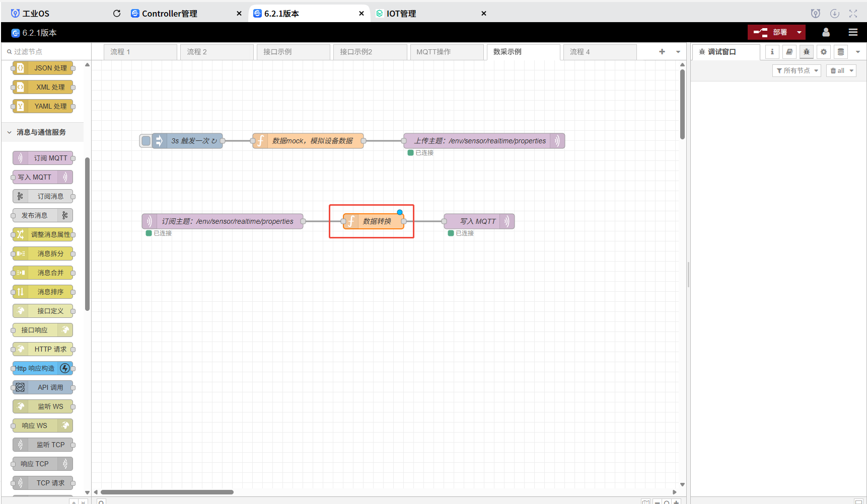The width and height of the screenshot is (867, 504).
Task: Open the info sidebar tab icon
Action: pyautogui.click(x=772, y=52)
